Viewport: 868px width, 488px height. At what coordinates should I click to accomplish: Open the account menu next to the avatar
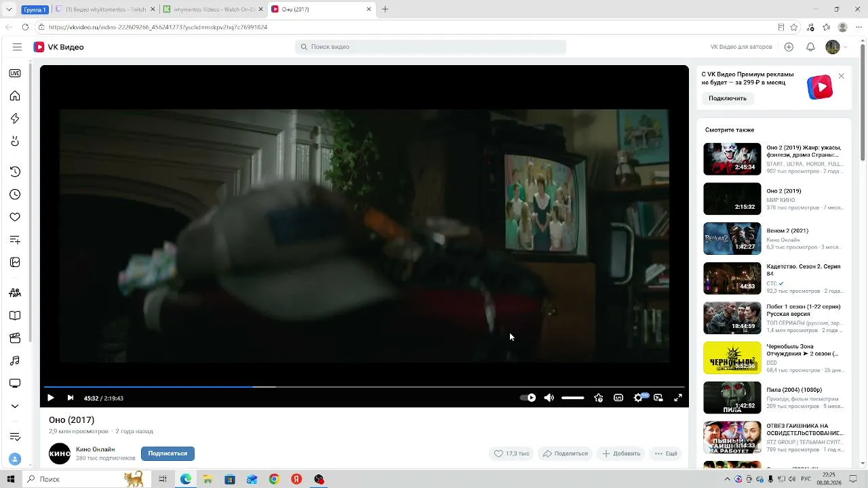[x=845, y=47]
